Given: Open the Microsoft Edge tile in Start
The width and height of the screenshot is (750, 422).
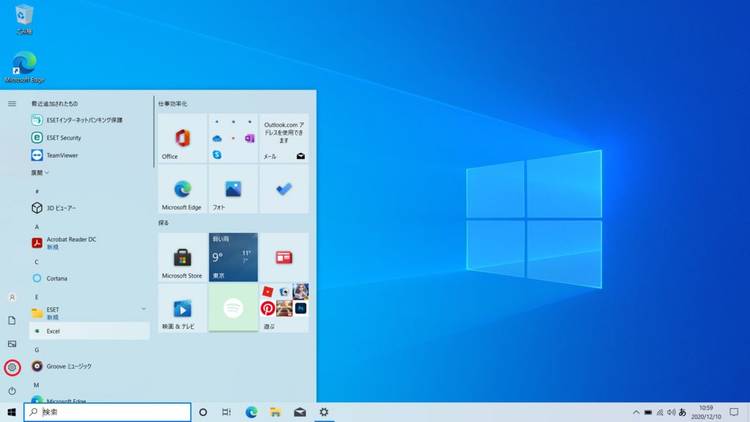Looking at the screenshot, I should point(182,189).
